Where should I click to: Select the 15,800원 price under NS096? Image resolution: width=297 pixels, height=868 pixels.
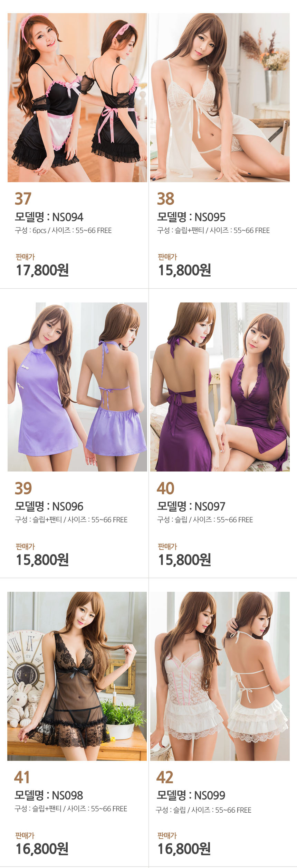pos(42,560)
